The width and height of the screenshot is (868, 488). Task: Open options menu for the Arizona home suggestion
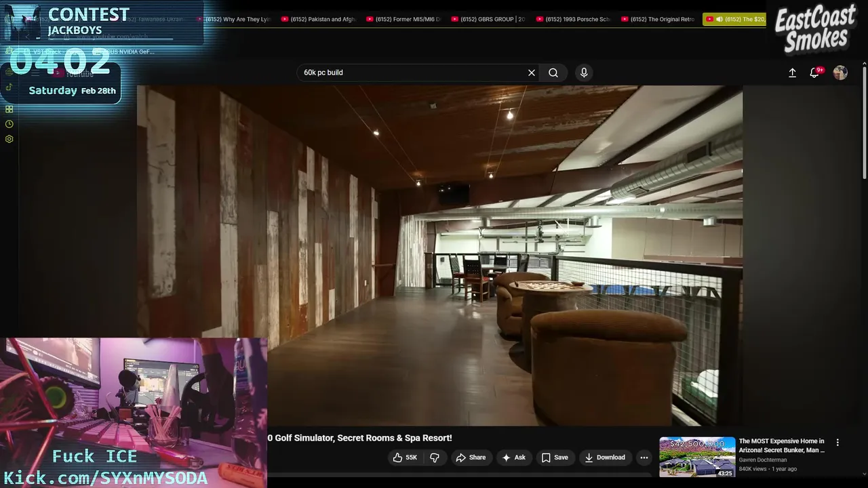point(837,443)
